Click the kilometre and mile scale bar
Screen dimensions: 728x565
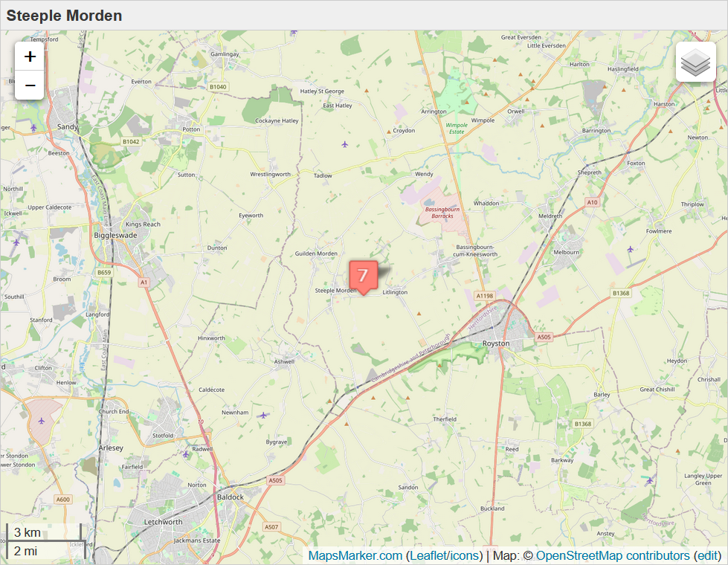(x=45, y=541)
